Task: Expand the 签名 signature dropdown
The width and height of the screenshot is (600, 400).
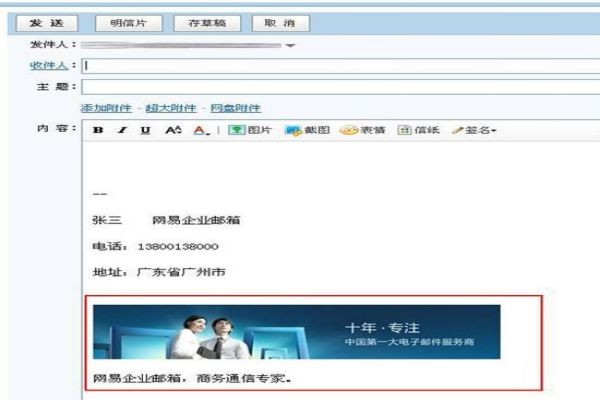Action: click(x=475, y=131)
